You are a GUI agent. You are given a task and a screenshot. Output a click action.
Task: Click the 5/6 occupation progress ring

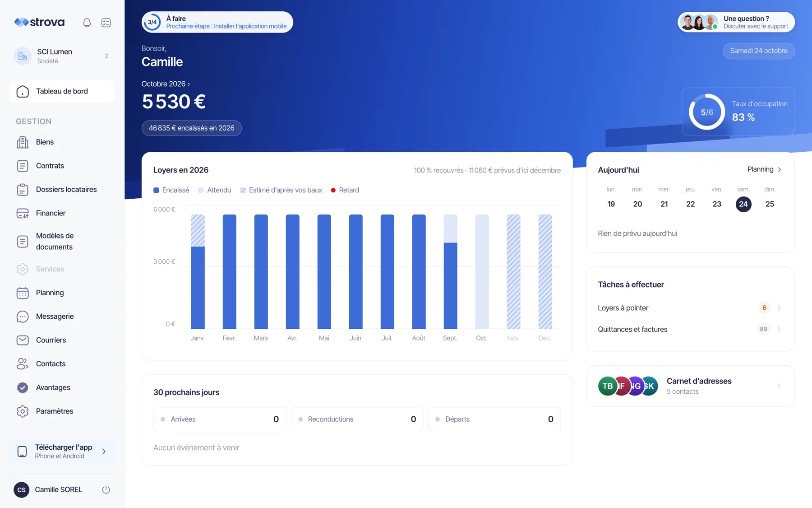coord(707,112)
